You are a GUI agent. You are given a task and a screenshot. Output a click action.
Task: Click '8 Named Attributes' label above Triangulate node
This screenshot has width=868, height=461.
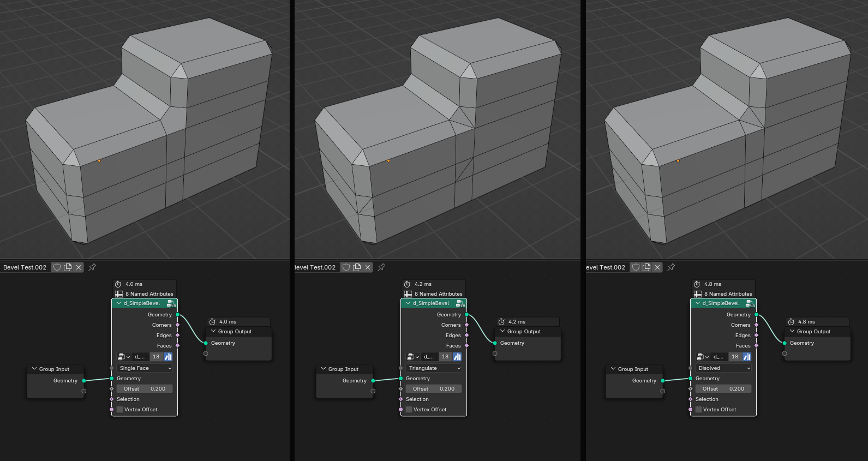tap(438, 294)
